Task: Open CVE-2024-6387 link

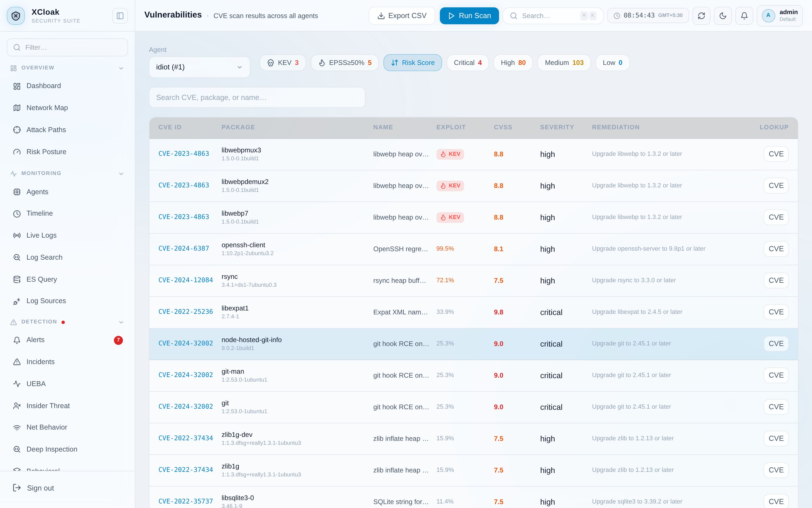Action: point(184,249)
